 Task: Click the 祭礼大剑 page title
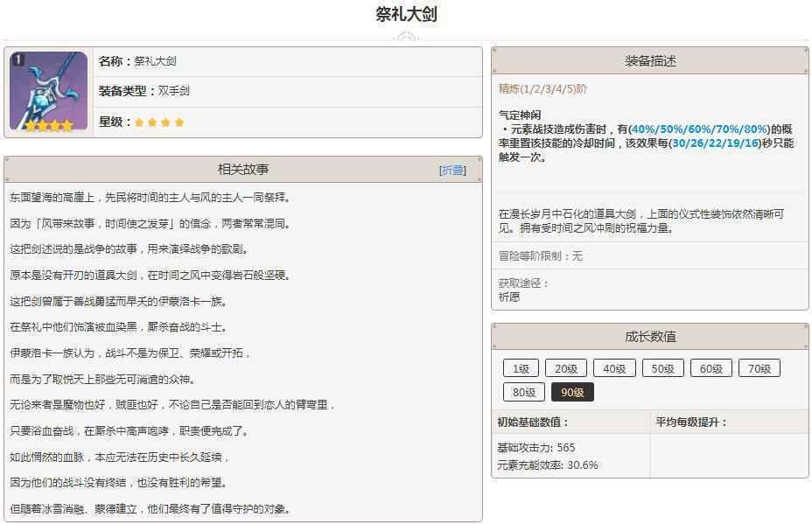[x=406, y=14]
